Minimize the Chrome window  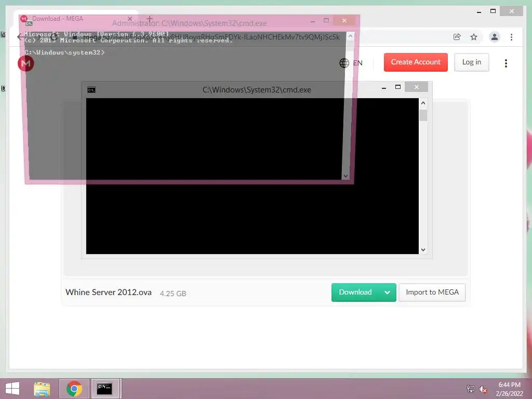pyautogui.click(x=478, y=12)
